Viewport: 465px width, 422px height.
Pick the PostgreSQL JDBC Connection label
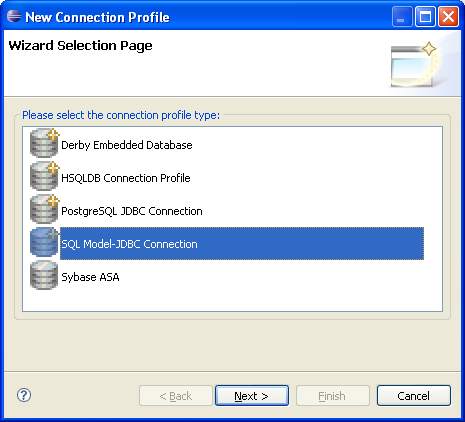(132, 211)
